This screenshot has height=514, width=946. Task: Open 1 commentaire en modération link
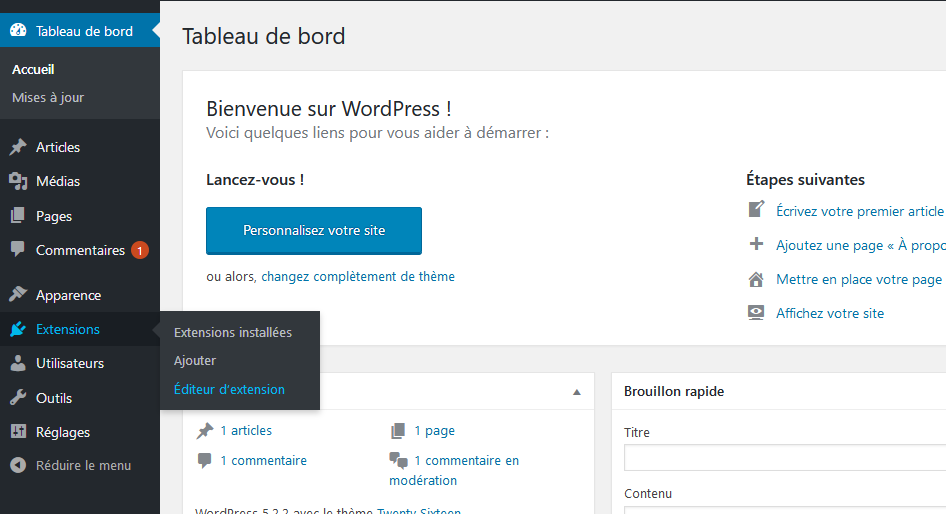[x=454, y=471]
